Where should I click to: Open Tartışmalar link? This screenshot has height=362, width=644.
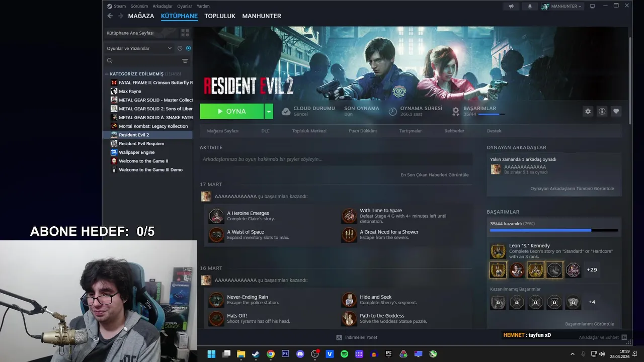(x=410, y=131)
